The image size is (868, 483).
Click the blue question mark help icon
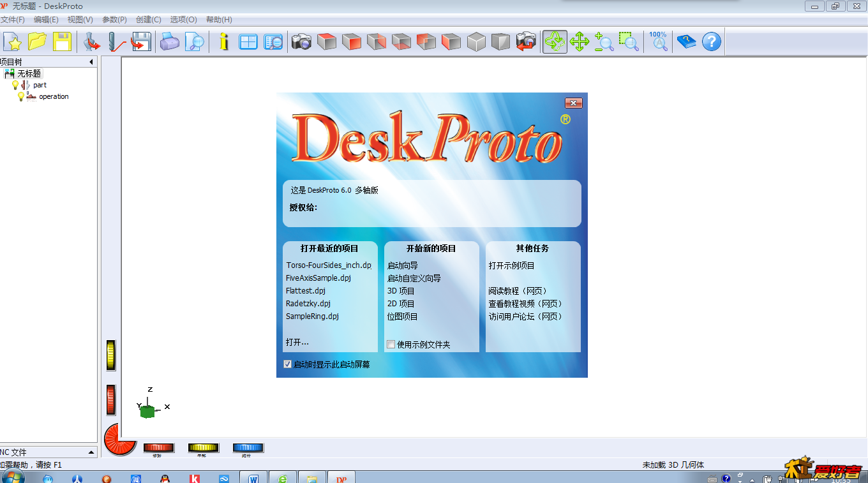(712, 42)
